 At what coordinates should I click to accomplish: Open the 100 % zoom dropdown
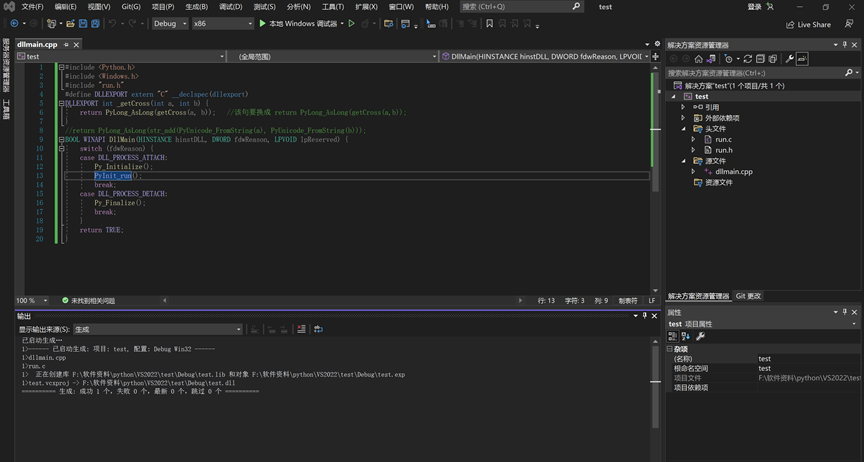pyautogui.click(x=31, y=300)
